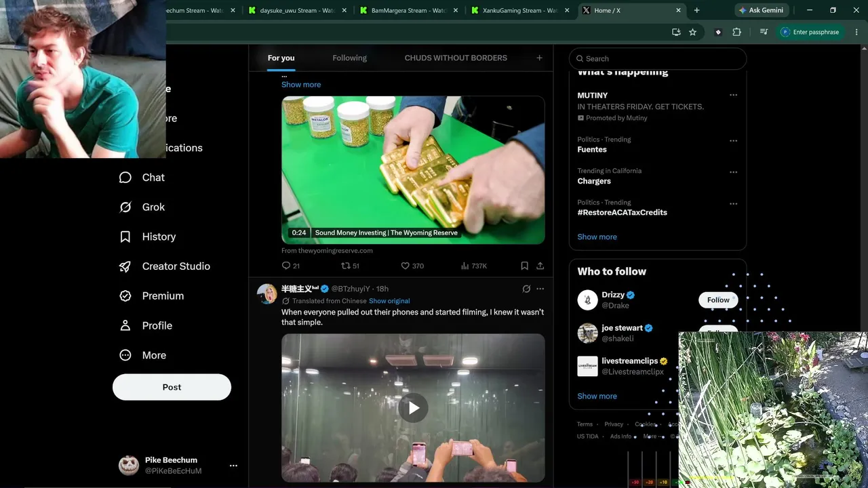Repost the gold bars post
The image size is (868, 488).
click(350, 266)
